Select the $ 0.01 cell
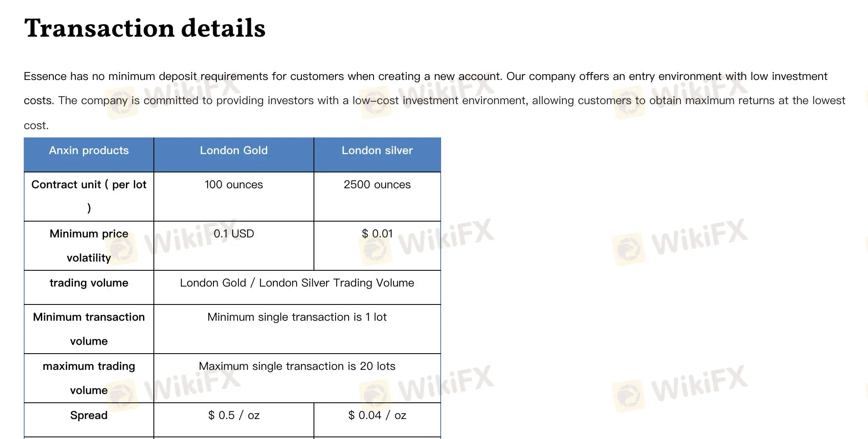Viewport: 868px width, 439px height. tap(377, 246)
